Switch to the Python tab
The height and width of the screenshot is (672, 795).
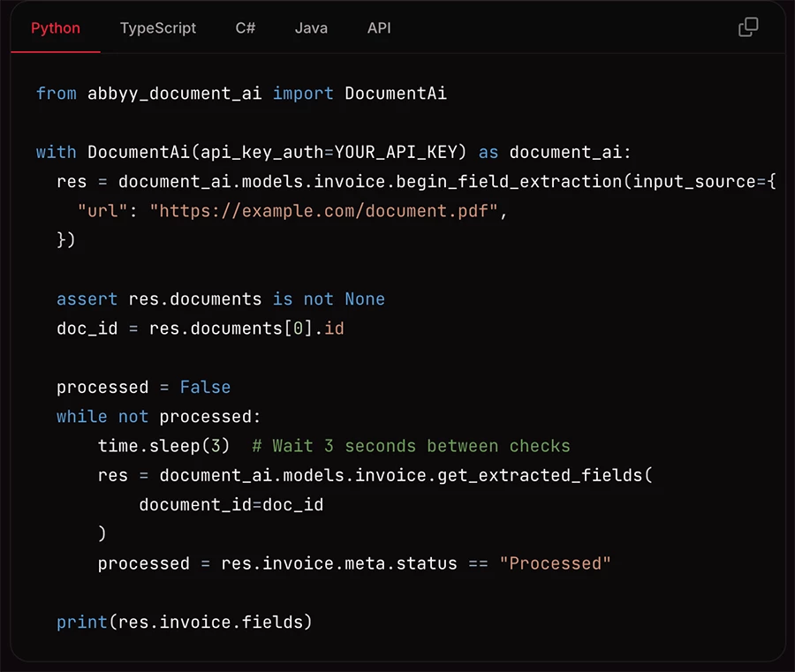[56, 28]
